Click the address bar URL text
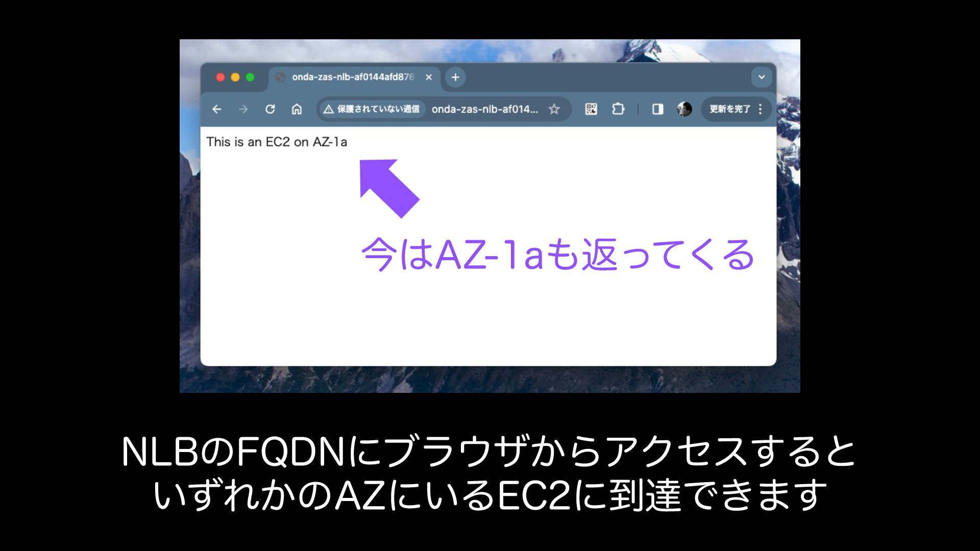 tap(484, 109)
